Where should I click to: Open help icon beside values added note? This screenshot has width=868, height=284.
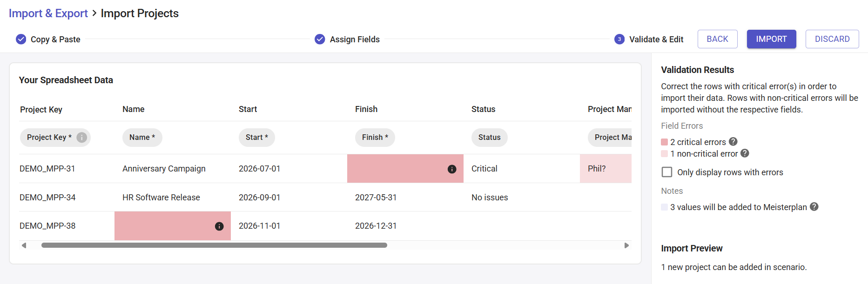point(814,207)
